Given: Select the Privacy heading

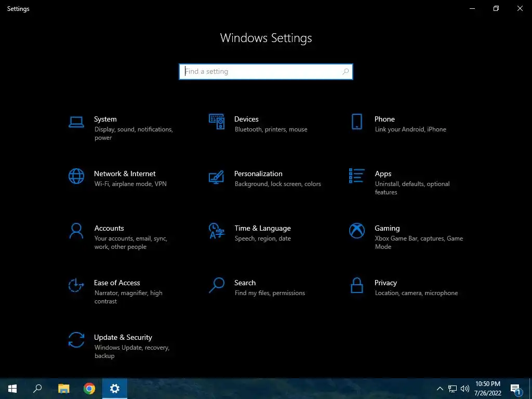Looking at the screenshot, I should (x=385, y=283).
